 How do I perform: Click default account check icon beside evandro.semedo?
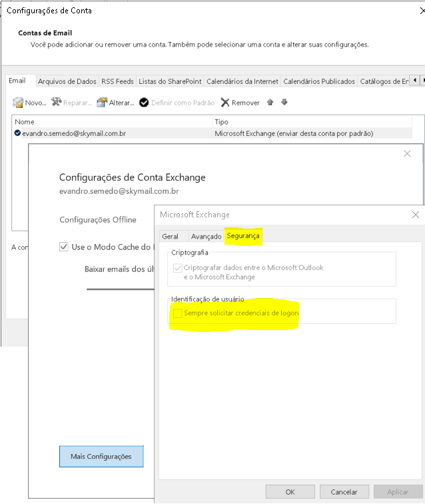[17, 133]
